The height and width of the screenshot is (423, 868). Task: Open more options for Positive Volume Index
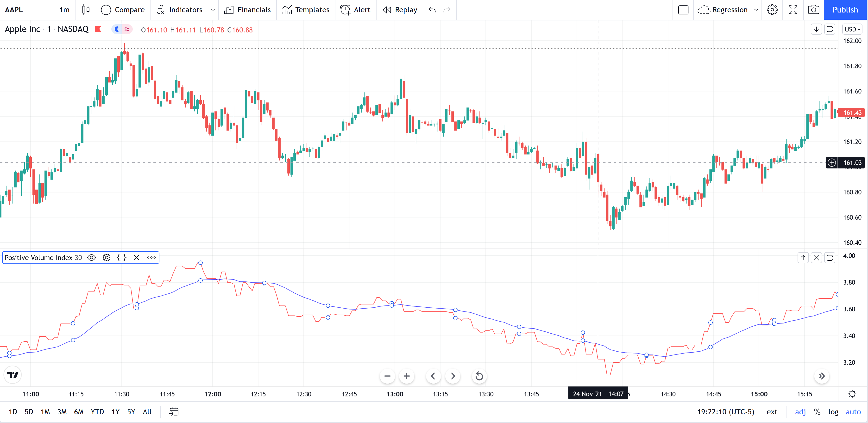tap(151, 258)
